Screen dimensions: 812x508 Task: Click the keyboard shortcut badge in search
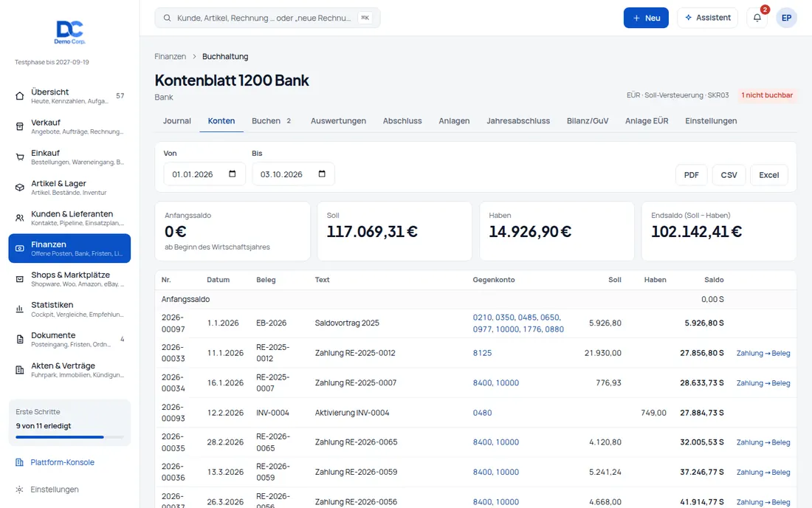pos(365,18)
